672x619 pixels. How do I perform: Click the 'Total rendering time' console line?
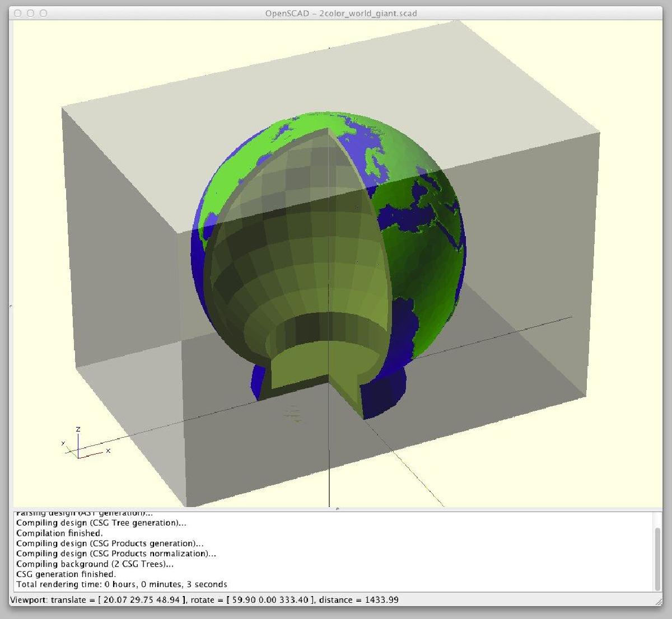pyautogui.click(x=122, y=584)
